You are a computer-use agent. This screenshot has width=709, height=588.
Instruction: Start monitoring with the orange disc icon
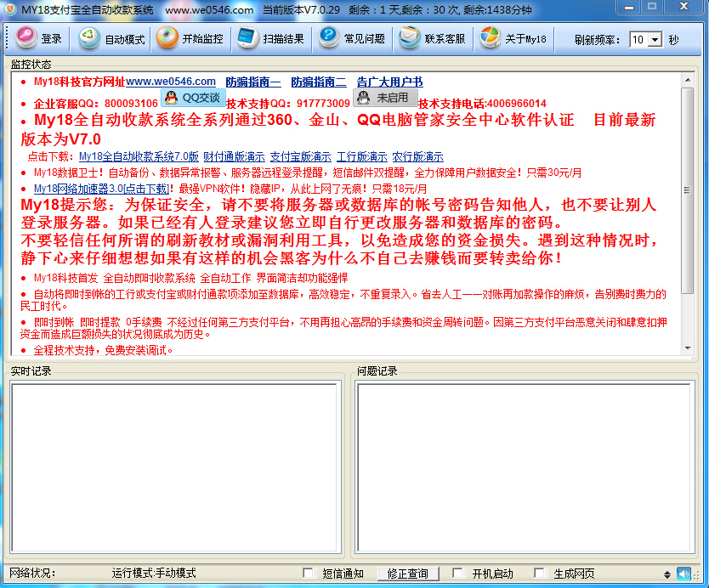pyautogui.click(x=167, y=38)
